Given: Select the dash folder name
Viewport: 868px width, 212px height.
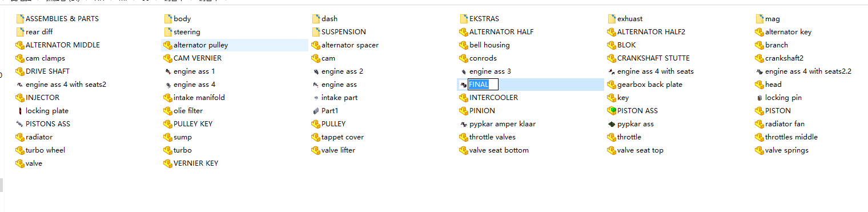Looking at the screenshot, I should coord(329,19).
